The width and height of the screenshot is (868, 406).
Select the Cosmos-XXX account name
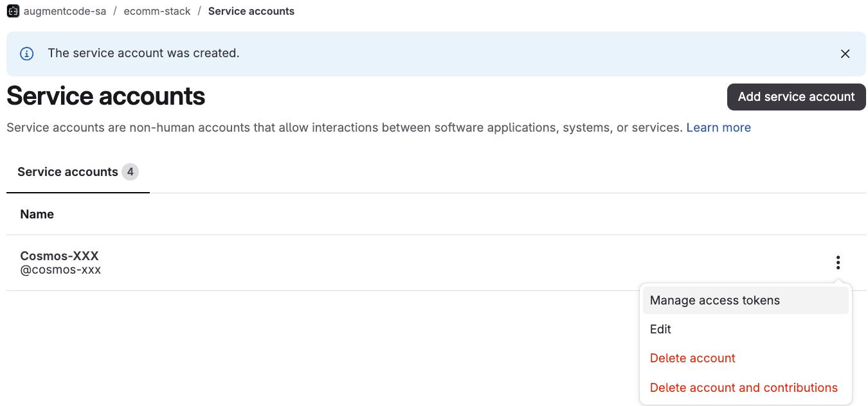(x=59, y=256)
